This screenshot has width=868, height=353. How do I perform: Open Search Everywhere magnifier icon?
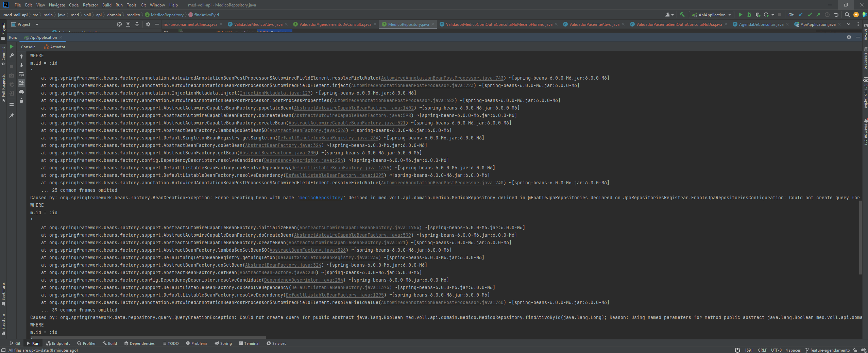(847, 15)
